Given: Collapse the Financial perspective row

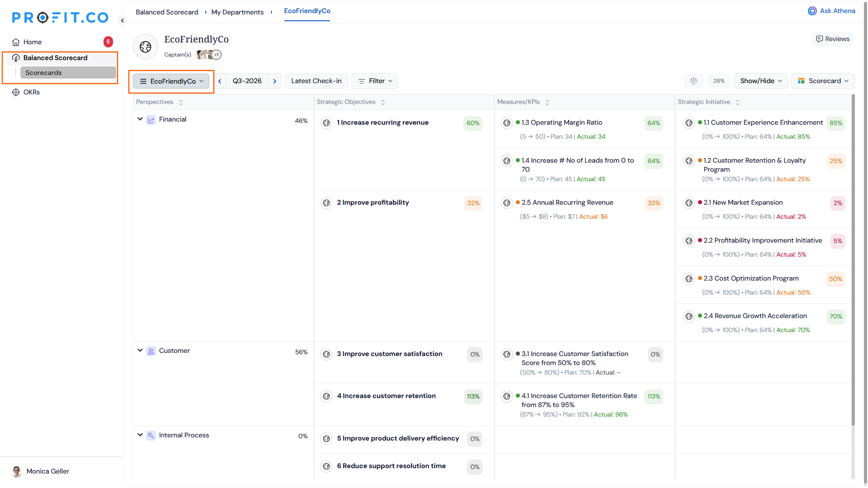Looking at the screenshot, I should 140,119.
